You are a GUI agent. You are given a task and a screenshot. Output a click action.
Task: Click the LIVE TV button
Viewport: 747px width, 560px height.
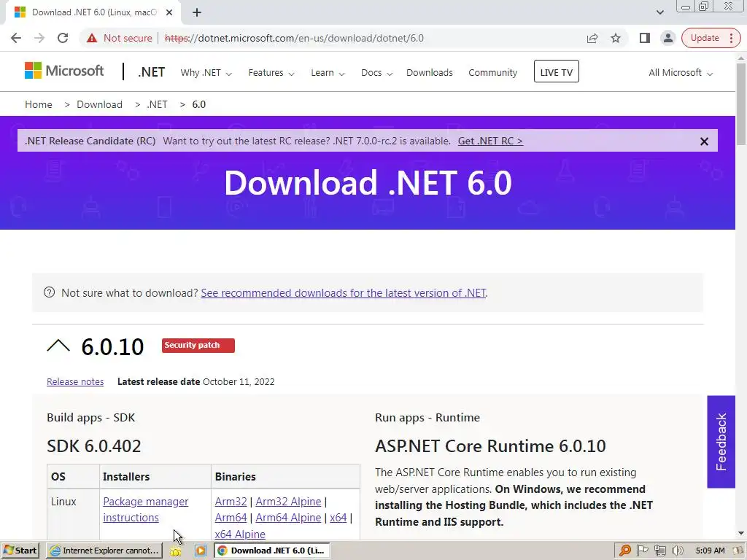[556, 71]
